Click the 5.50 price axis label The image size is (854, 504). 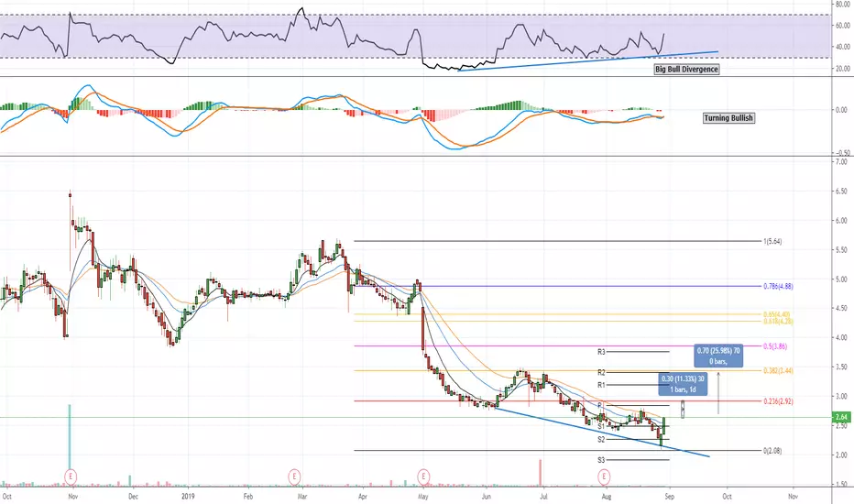coord(841,249)
